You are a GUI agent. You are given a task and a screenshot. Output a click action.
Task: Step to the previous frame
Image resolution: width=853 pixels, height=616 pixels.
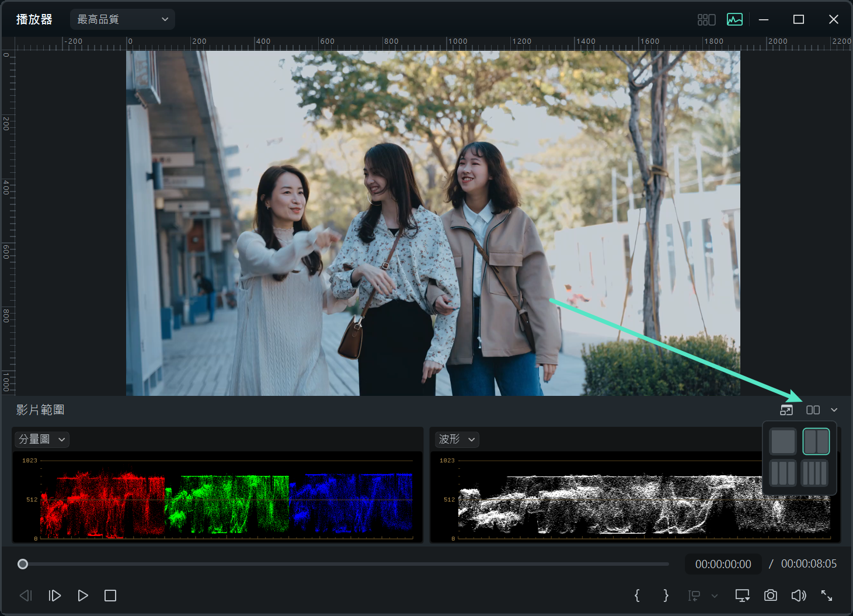[26, 596]
